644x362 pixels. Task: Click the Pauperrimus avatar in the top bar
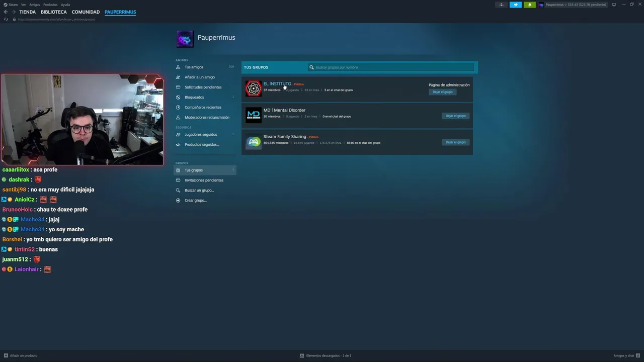coord(541,5)
